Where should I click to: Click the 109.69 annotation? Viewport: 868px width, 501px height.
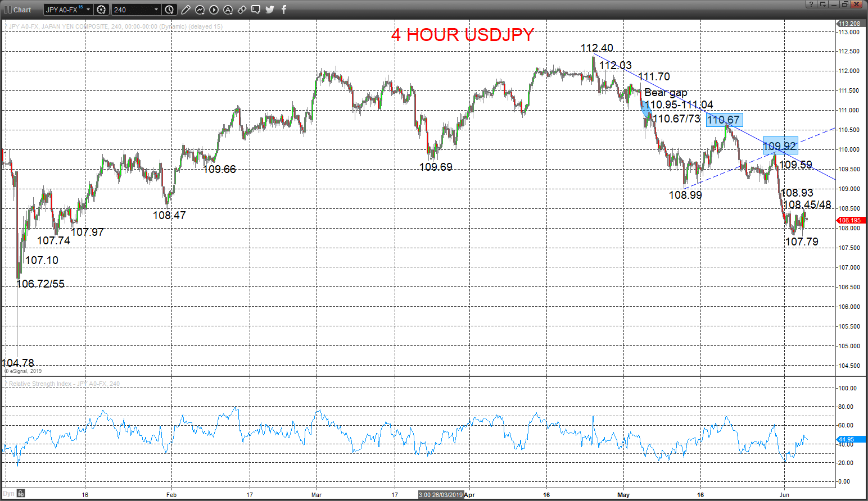pyautogui.click(x=436, y=167)
